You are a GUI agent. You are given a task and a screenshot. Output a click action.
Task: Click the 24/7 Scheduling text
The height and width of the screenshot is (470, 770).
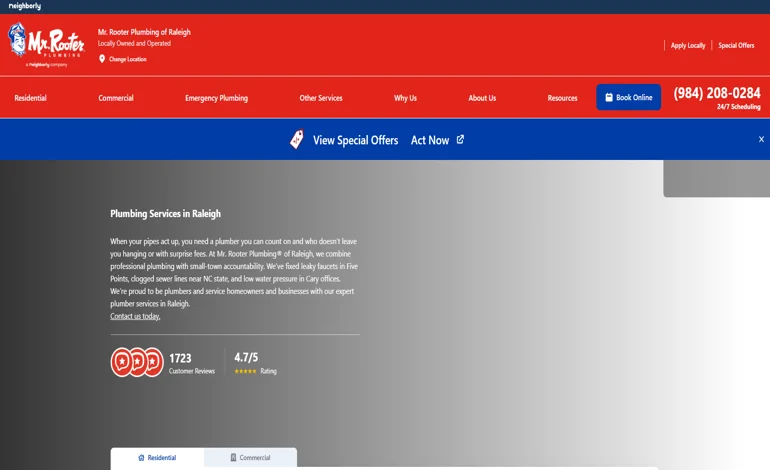pos(739,107)
